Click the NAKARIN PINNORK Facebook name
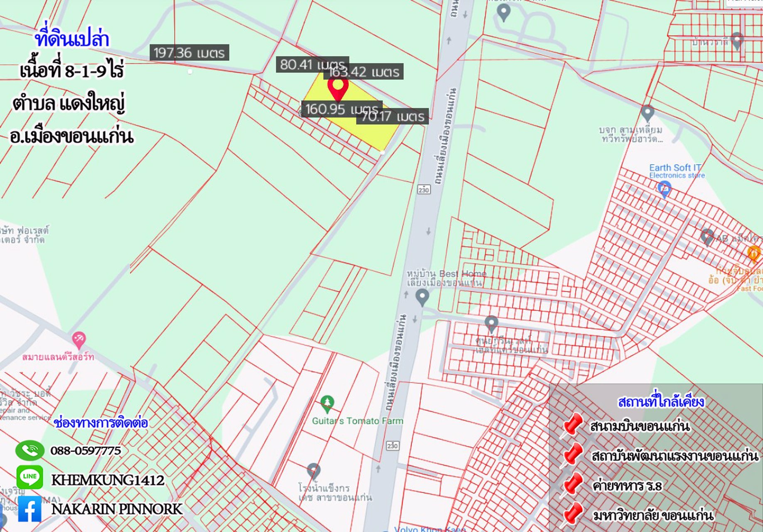The image size is (763, 532). click(117, 509)
